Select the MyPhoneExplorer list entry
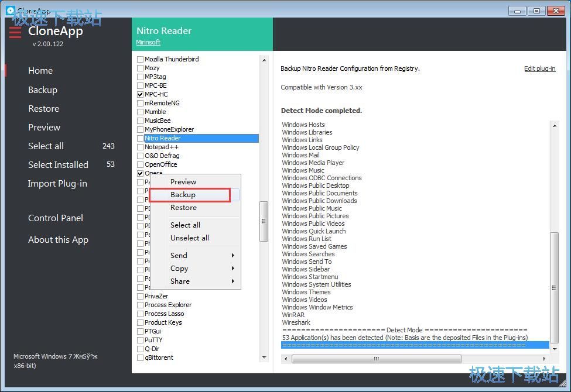 [x=169, y=129]
